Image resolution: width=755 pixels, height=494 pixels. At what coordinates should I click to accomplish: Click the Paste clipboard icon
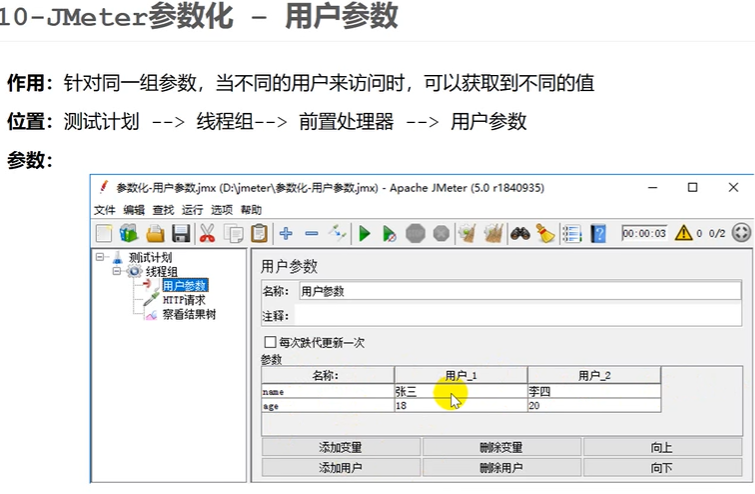[260, 234]
